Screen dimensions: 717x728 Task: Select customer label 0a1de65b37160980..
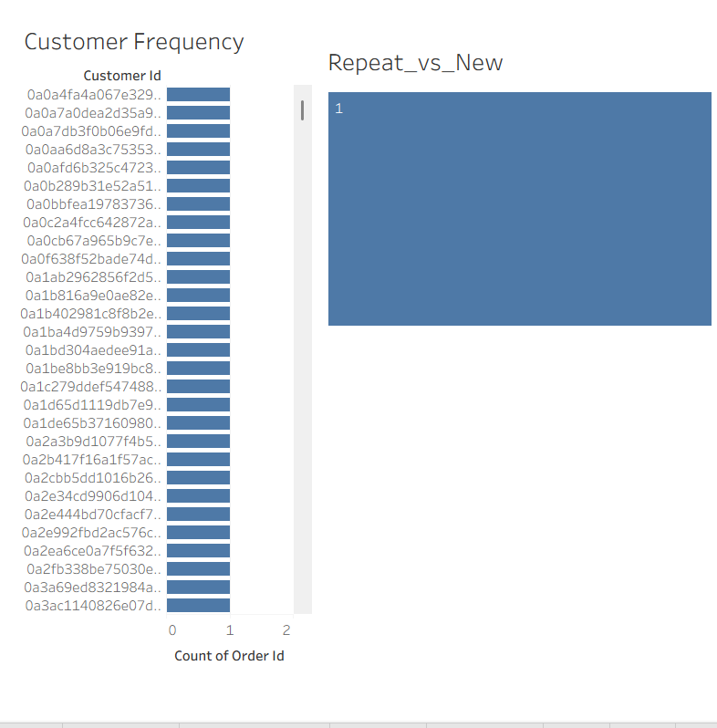(x=92, y=423)
